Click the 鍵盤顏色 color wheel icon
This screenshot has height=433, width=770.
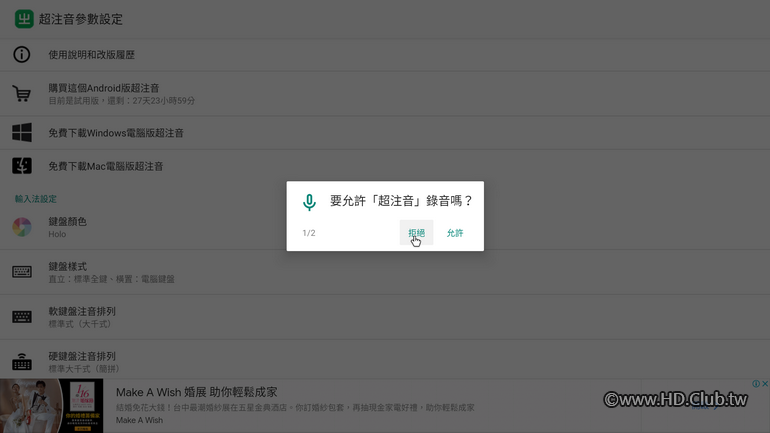tap(22, 227)
